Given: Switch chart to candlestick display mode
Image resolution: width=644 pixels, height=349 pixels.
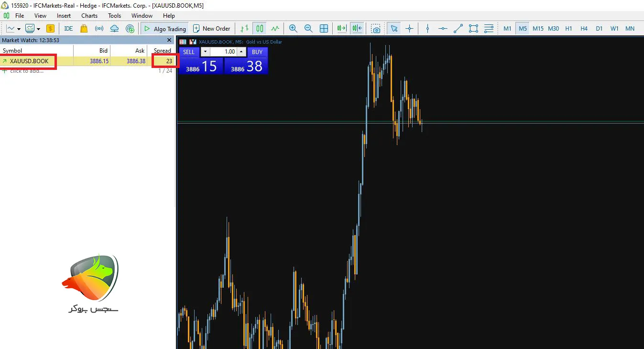Looking at the screenshot, I should click(x=260, y=29).
